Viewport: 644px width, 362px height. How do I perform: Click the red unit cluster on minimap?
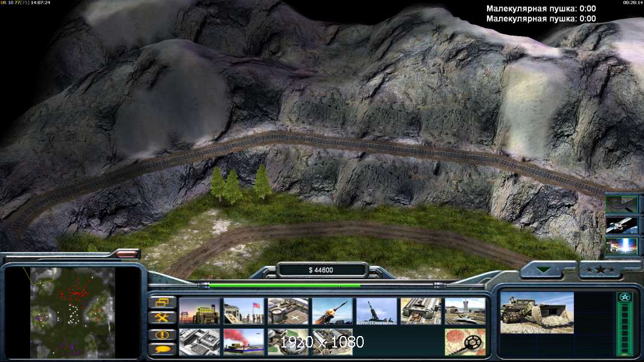pos(75,293)
